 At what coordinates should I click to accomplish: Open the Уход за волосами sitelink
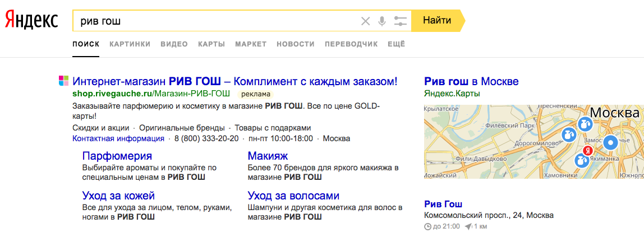[293, 196]
